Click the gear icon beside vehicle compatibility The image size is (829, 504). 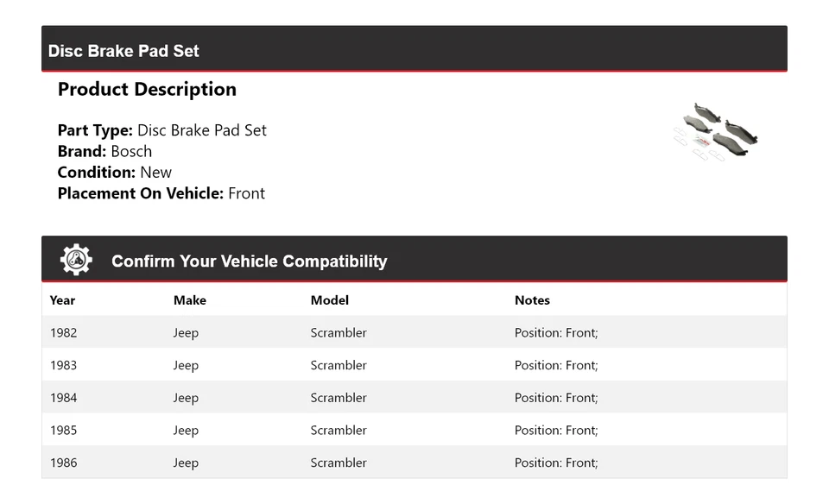point(76,260)
